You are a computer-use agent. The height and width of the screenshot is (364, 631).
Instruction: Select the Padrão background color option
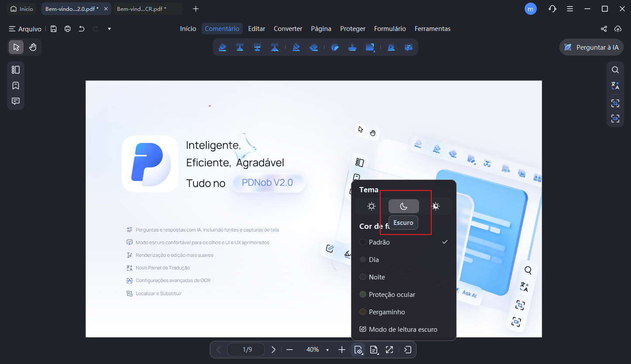pyautogui.click(x=379, y=242)
